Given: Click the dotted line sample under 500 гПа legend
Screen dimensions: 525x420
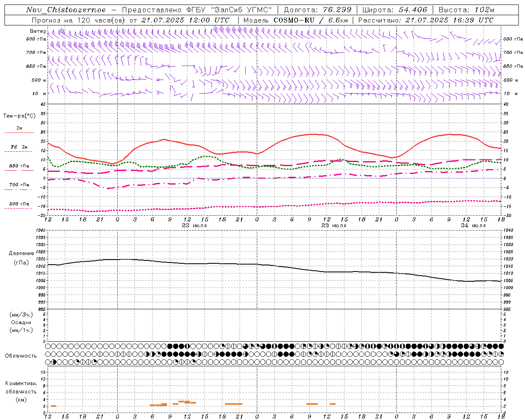Looking at the screenshot, I should click(x=19, y=209).
